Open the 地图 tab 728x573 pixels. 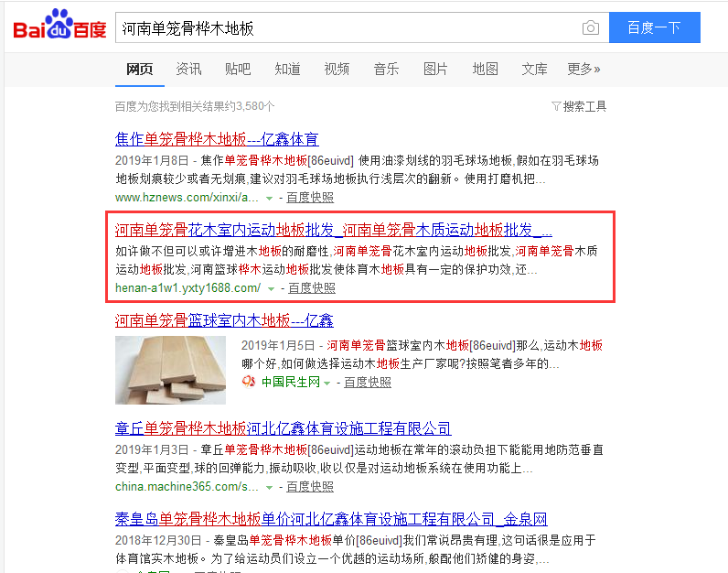tap(485, 70)
